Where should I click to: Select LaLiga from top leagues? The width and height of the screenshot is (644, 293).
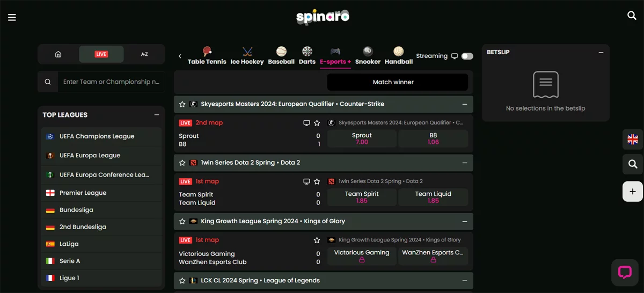tap(101, 244)
